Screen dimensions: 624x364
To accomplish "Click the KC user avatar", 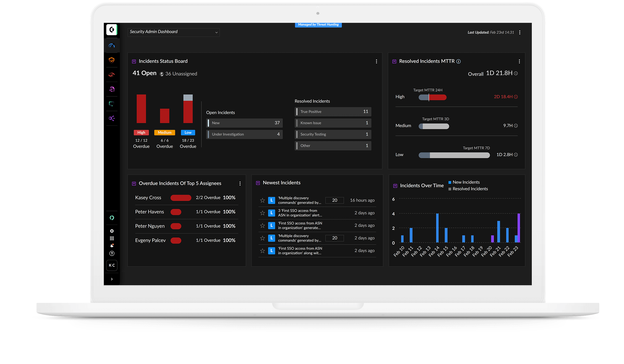I will click(x=112, y=265).
